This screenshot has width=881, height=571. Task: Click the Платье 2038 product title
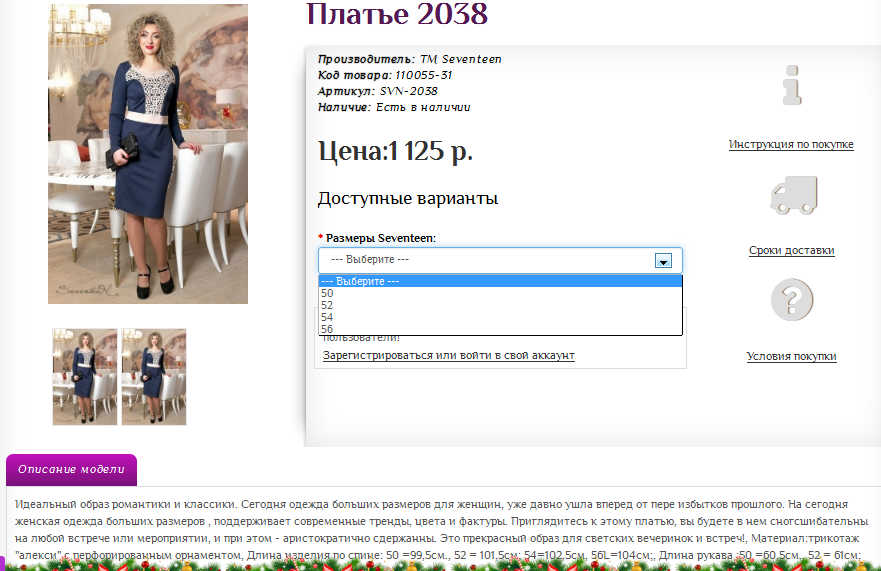pos(397,14)
